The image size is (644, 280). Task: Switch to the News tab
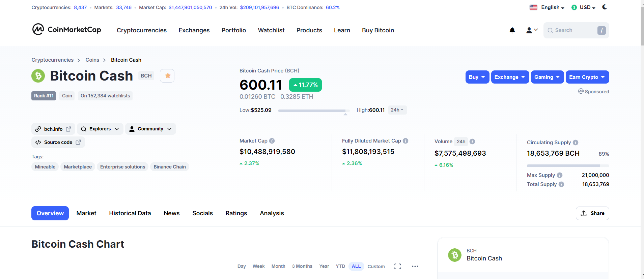(x=172, y=213)
